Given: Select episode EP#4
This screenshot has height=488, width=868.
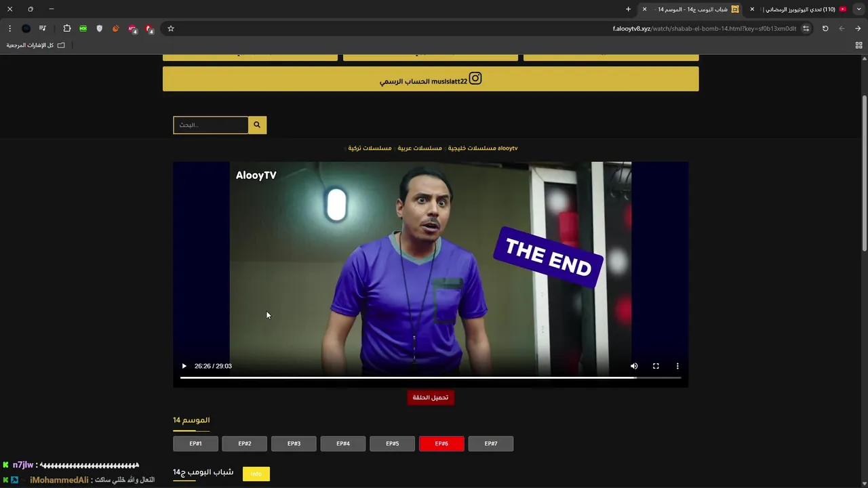Looking at the screenshot, I should [x=343, y=444].
